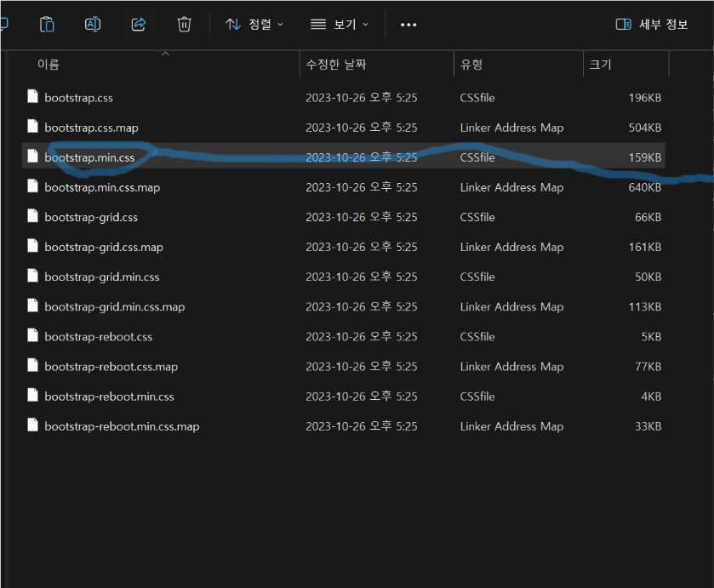Image resolution: width=714 pixels, height=588 pixels.
Task: Select the bootstrap.css file
Action: point(343,98)
